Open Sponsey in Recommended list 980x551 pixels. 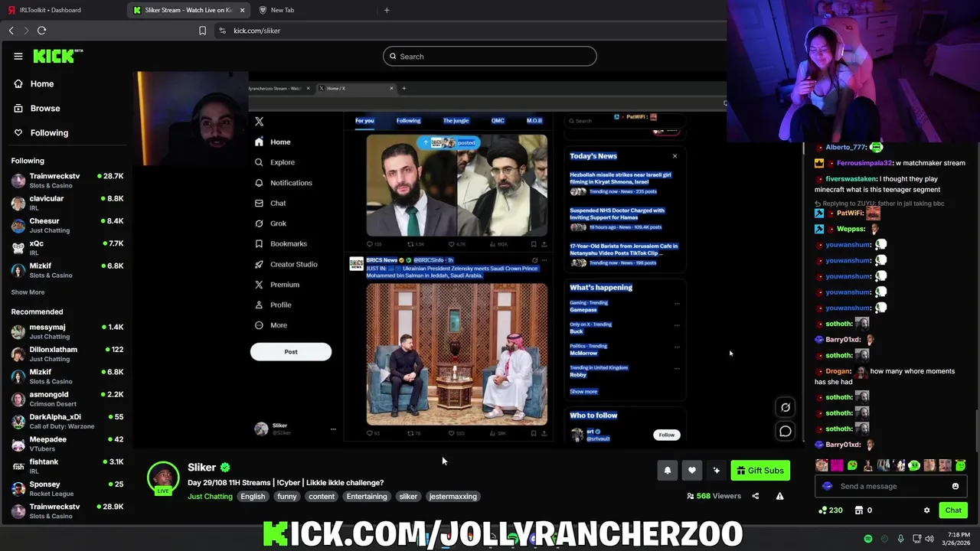[x=67, y=488]
